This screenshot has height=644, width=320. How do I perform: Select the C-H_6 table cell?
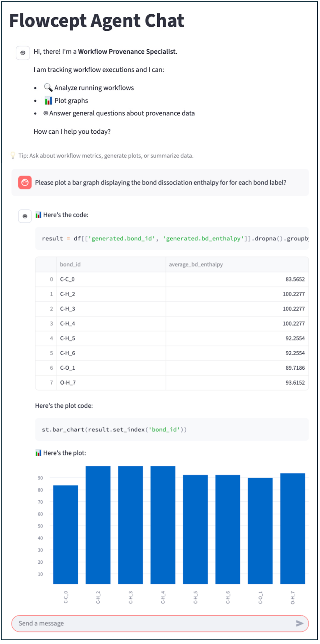pyautogui.click(x=111, y=353)
